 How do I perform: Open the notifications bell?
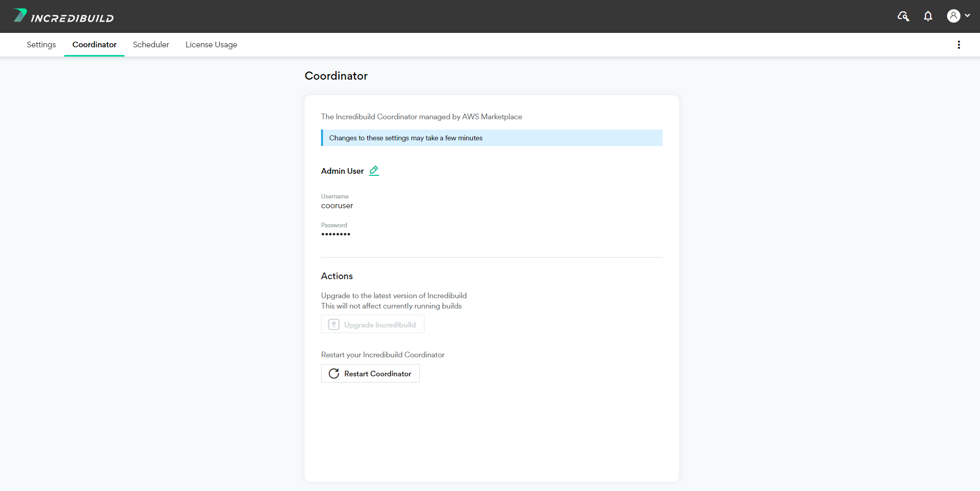pos(928,16)
